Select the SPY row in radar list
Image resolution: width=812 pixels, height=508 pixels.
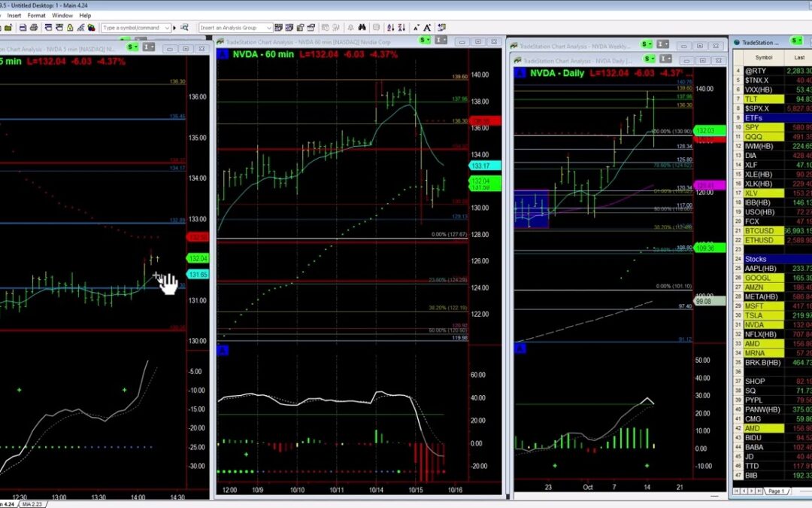(x=773, y=127)
